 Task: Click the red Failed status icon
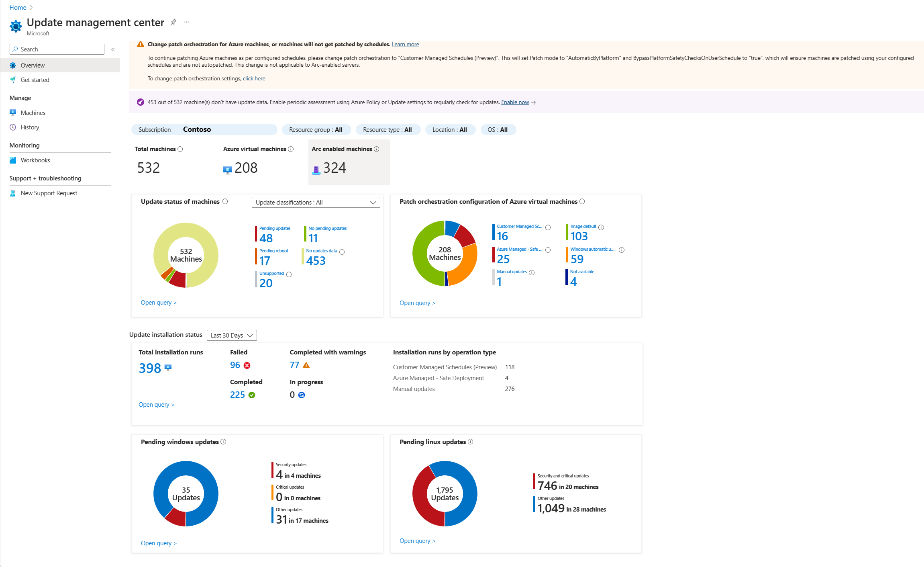pos(247,365)
